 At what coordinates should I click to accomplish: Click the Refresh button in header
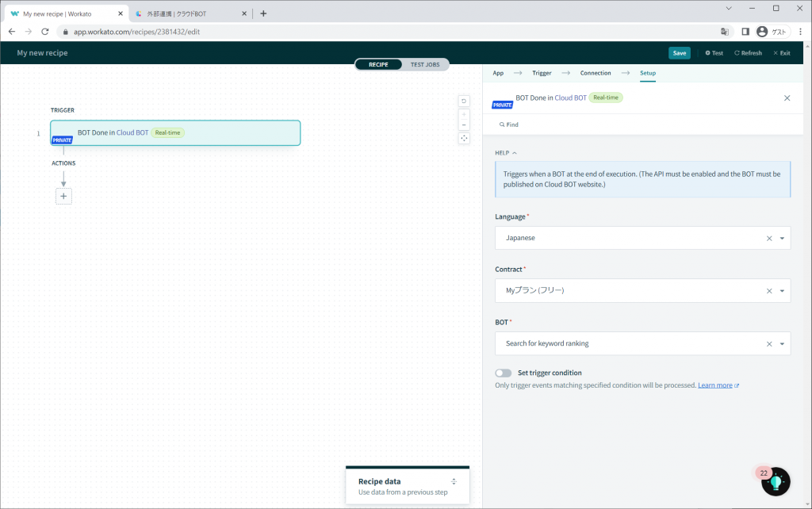pos(748,53)
